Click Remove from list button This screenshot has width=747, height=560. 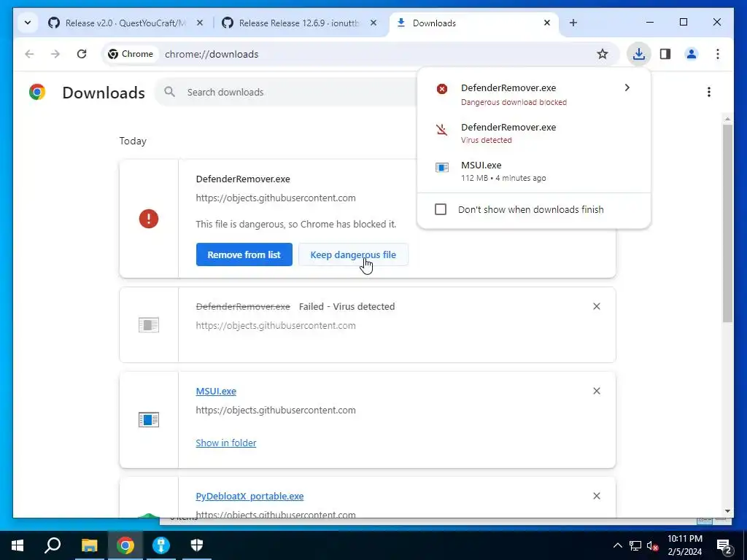pos(244,254)
